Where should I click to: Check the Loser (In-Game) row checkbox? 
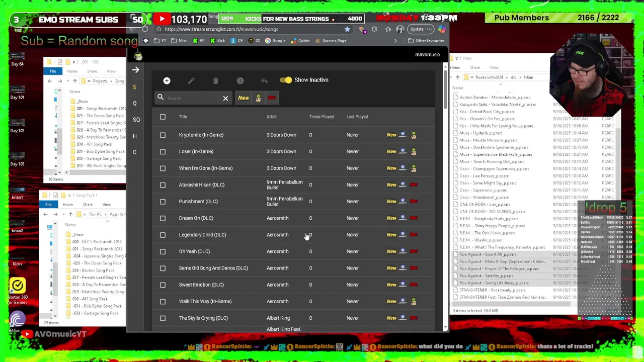(x=163, y=151)
